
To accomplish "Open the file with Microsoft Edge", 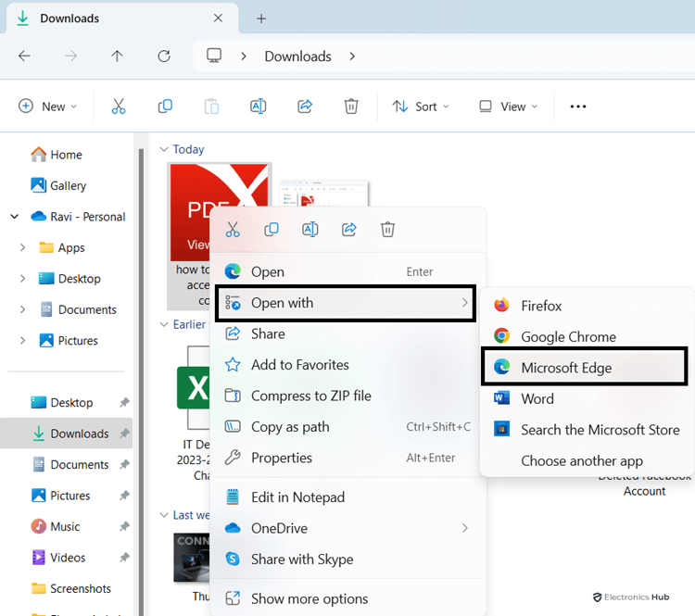I will 585,367.
